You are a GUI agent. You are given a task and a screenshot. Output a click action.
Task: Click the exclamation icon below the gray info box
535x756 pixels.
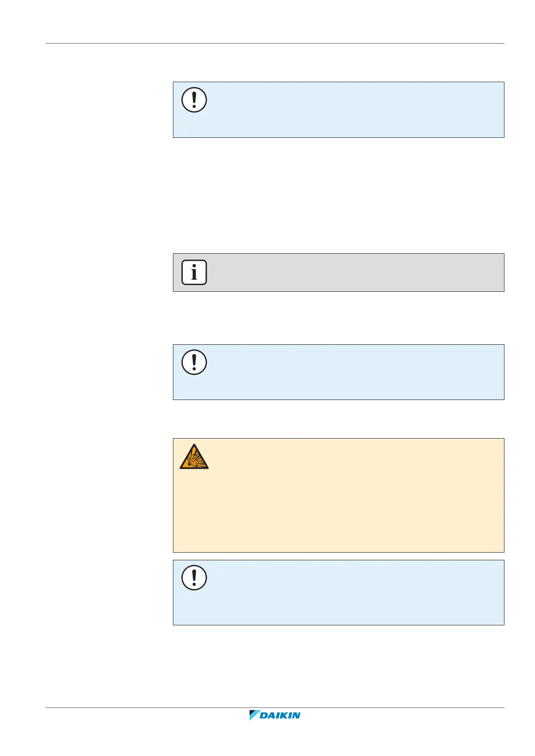pyautogui.click(x=194, y=362)
